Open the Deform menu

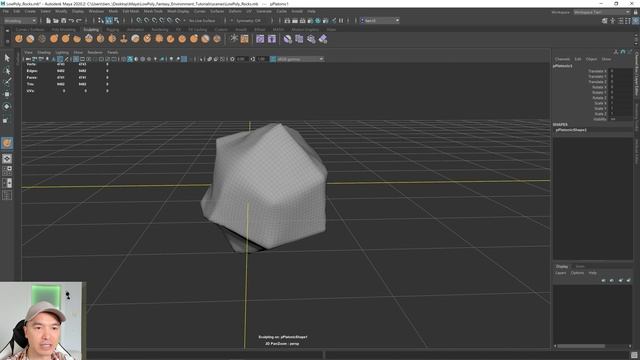point(235,11)
